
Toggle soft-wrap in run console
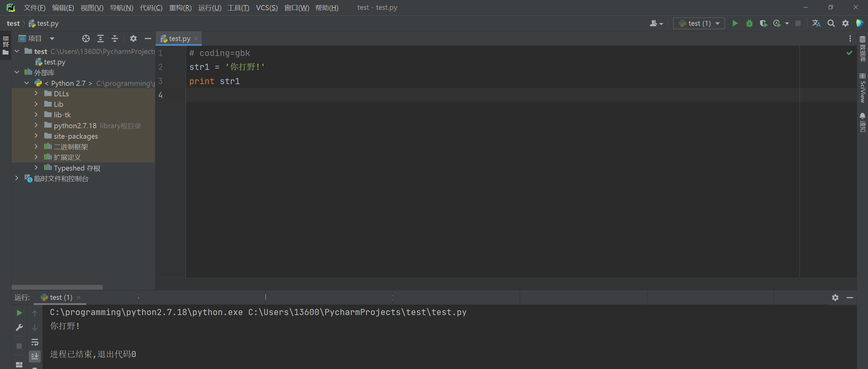[x=35, y=342]
